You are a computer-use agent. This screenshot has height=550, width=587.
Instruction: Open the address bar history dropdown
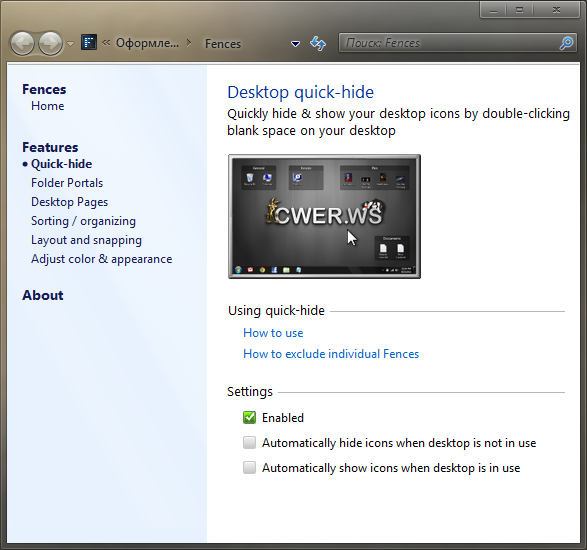point(295,44)
